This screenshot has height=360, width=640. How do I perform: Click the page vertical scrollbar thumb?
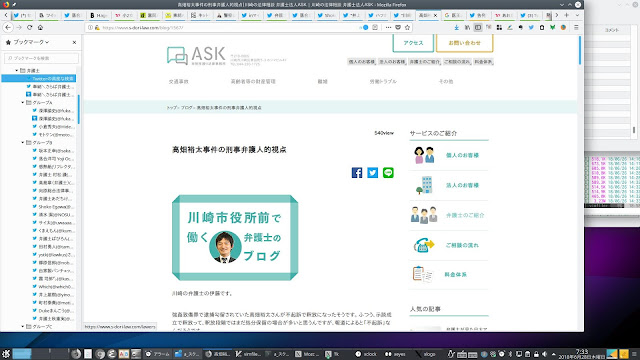580,50
